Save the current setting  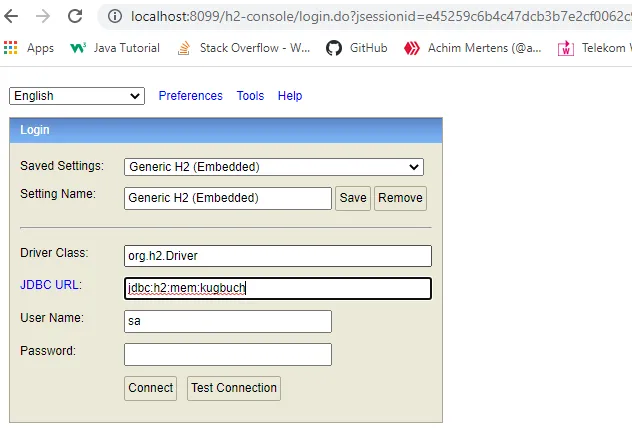[x=353, y=198]
